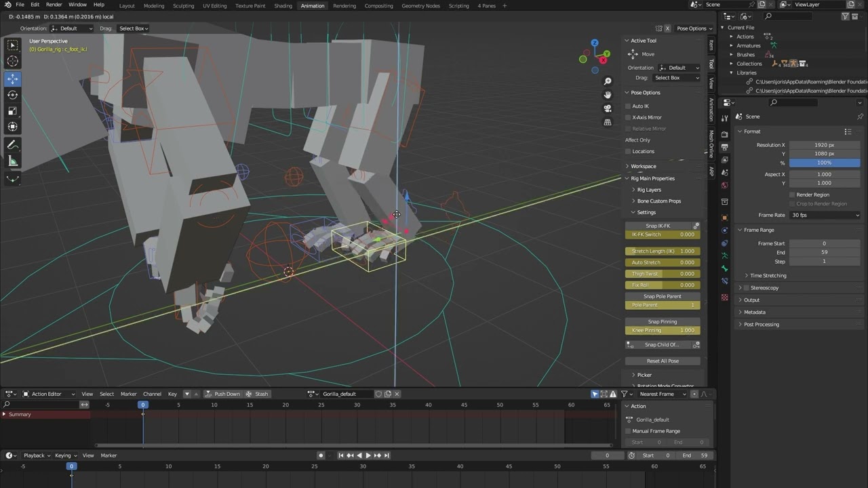
Task: Open the World properties tab icon
Action: 725,185
